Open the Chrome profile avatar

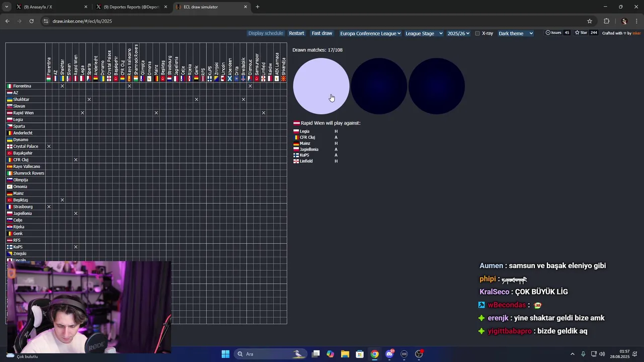pyautogui.click(x=624, y=21)
